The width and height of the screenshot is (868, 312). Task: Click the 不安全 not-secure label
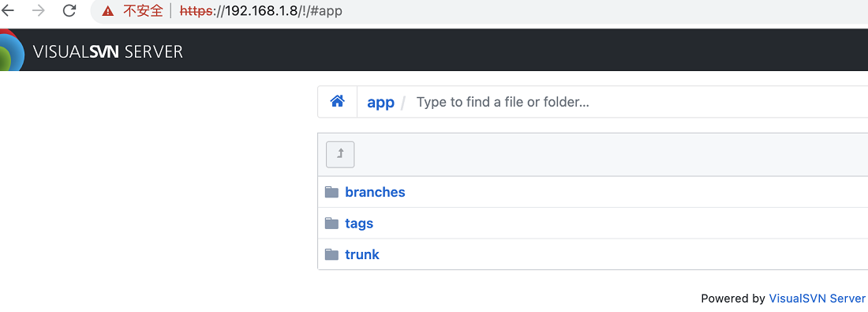143,11
